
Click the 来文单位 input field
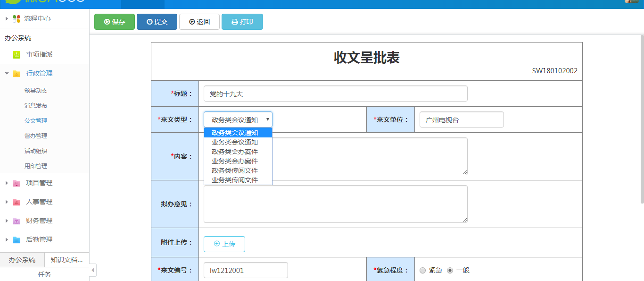(461, 120)
